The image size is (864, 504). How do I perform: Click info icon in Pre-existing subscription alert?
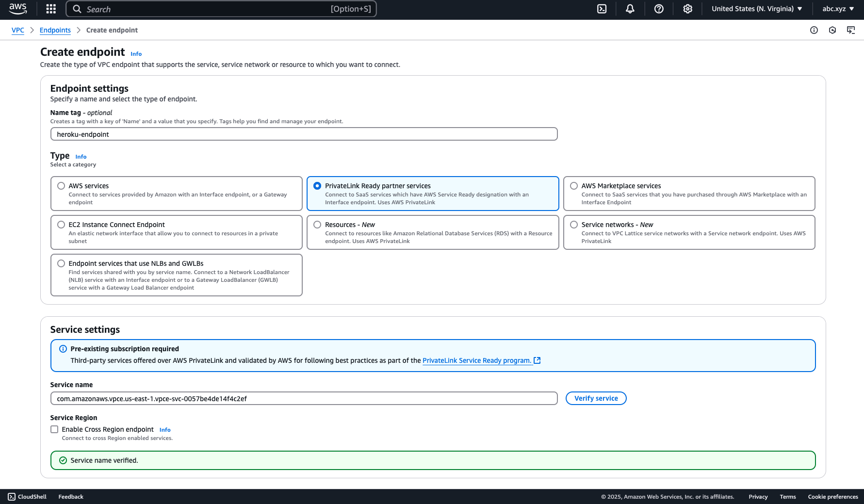pos(63,349)
